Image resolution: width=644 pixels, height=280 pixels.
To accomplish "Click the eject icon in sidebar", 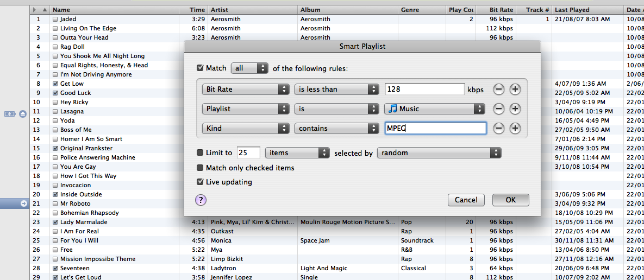I will [23, 113].
